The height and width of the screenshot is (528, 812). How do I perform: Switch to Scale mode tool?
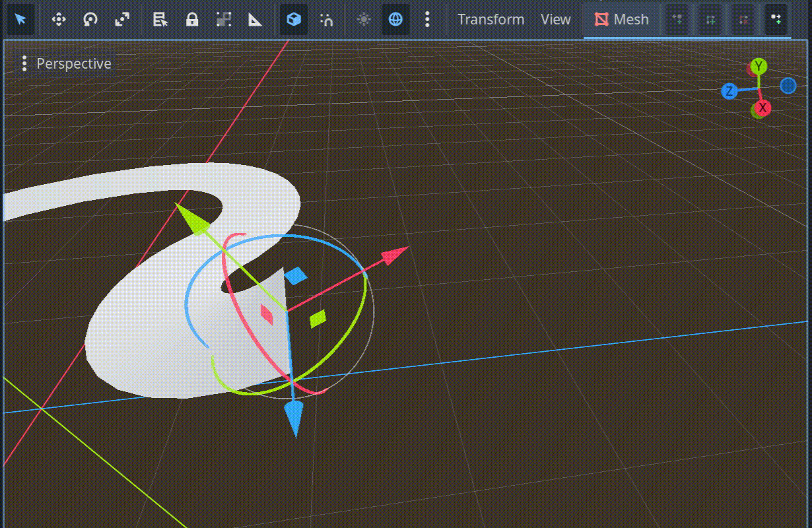click(122, 19)
